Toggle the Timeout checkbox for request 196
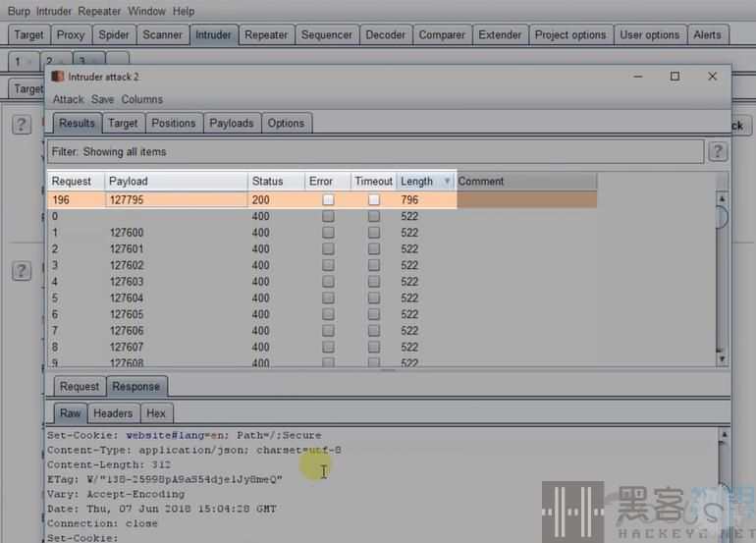Screen dimensions: 756x543 pyautogui.click(x=374, y=199)
